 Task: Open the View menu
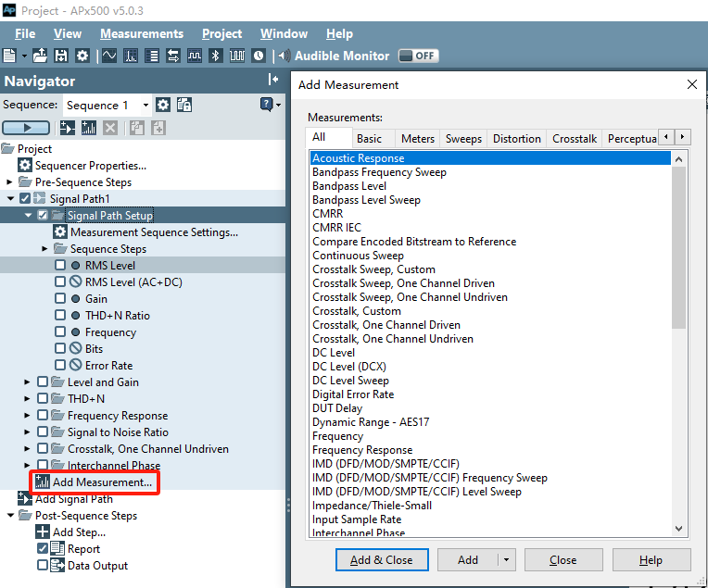coord(68,34)
